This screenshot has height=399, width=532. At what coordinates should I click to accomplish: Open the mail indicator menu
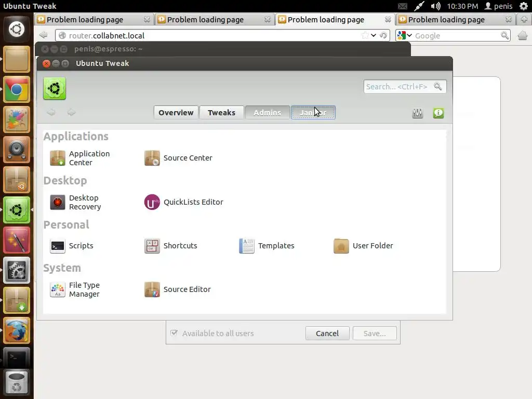[x=403, y=6]
